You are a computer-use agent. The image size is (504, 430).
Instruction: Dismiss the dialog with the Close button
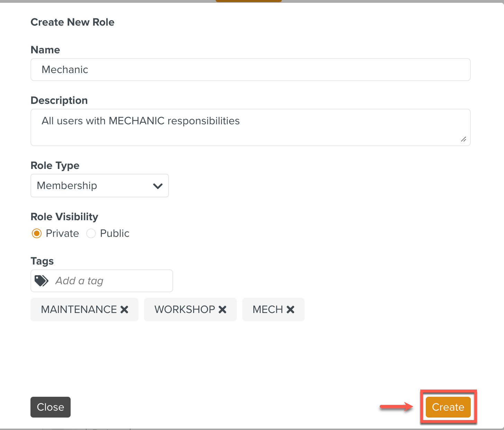point(51,407)
